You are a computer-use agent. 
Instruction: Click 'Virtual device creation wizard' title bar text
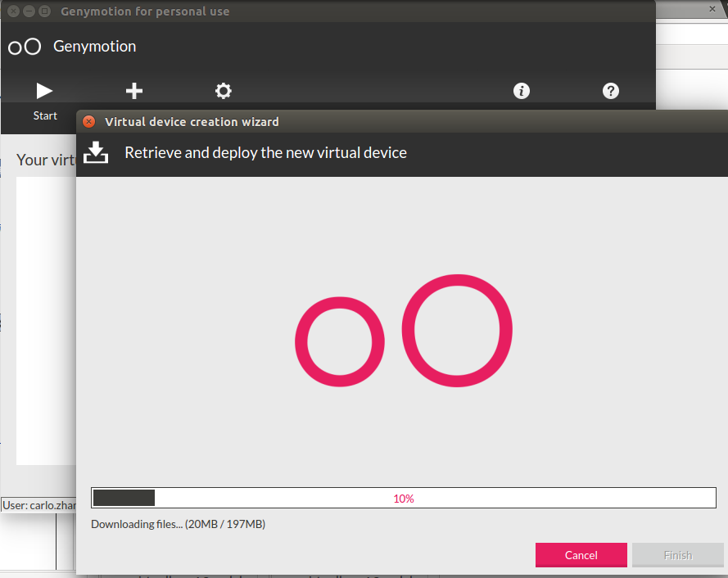coord(192,122)
